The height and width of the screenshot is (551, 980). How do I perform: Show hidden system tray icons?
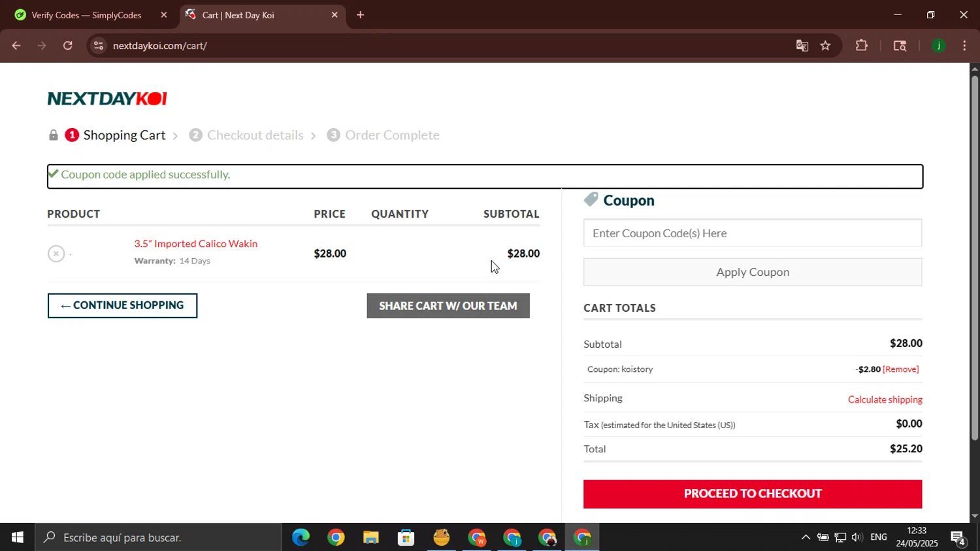(806, 537)
